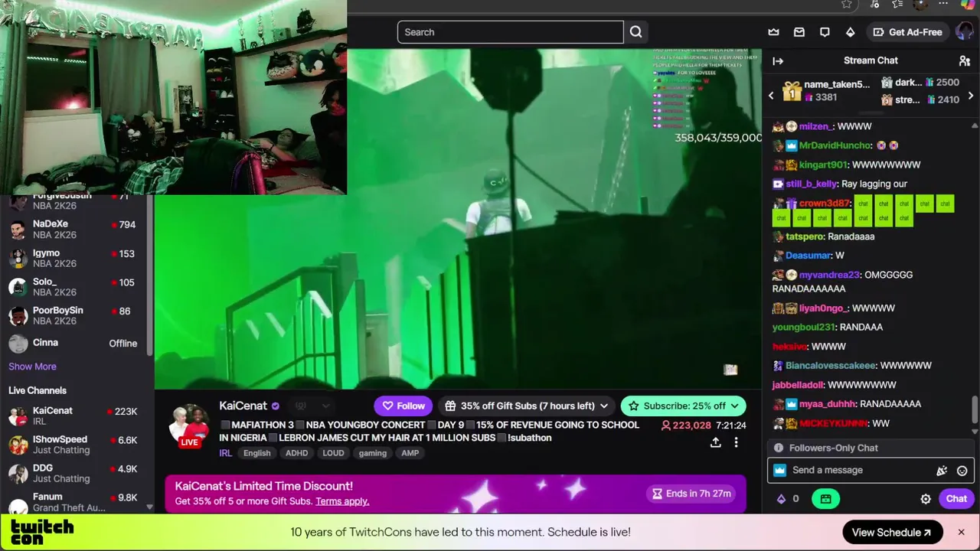This screenshot has height=551, width=980.
Task: Click the LOUD tag
Action: [x=333, y=453]
